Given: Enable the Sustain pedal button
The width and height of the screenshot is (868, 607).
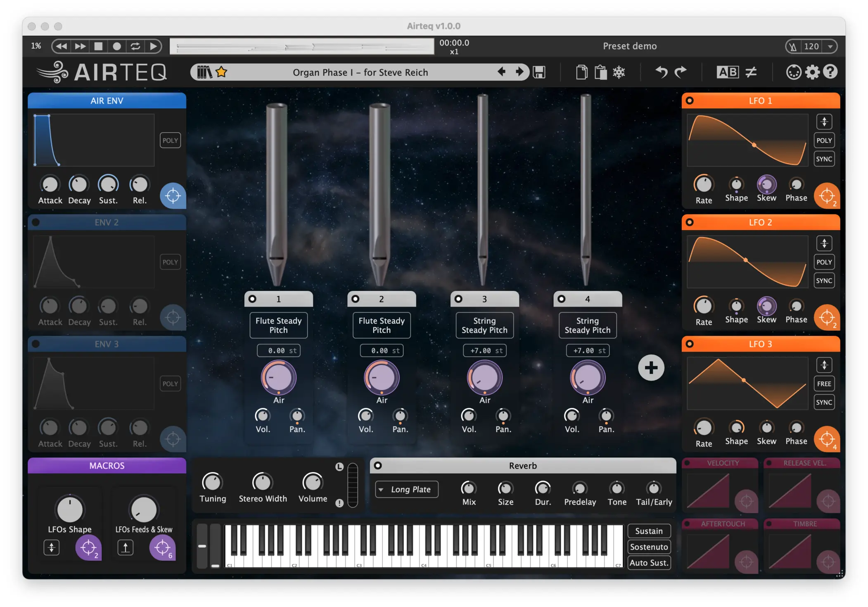Looking at the screenshot, I should (x=649, y=531).
